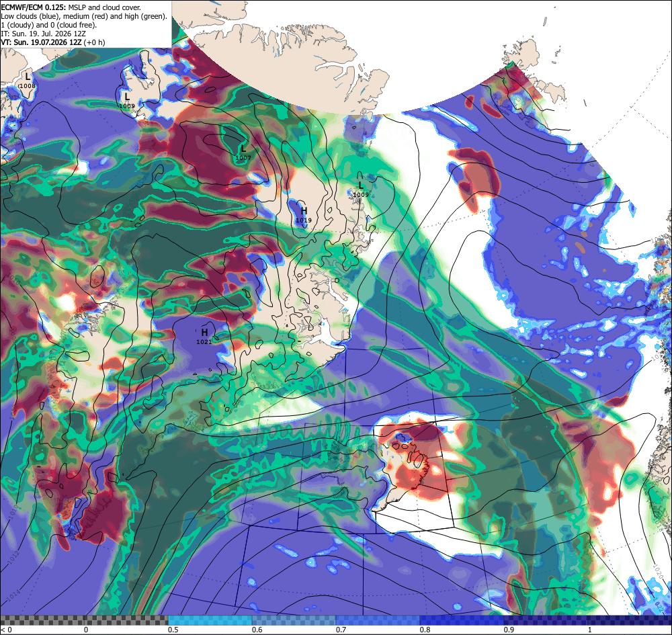Click the L 1009 marker below the title box
This screenshot has width=672, height=635.
tap(127, 96)
